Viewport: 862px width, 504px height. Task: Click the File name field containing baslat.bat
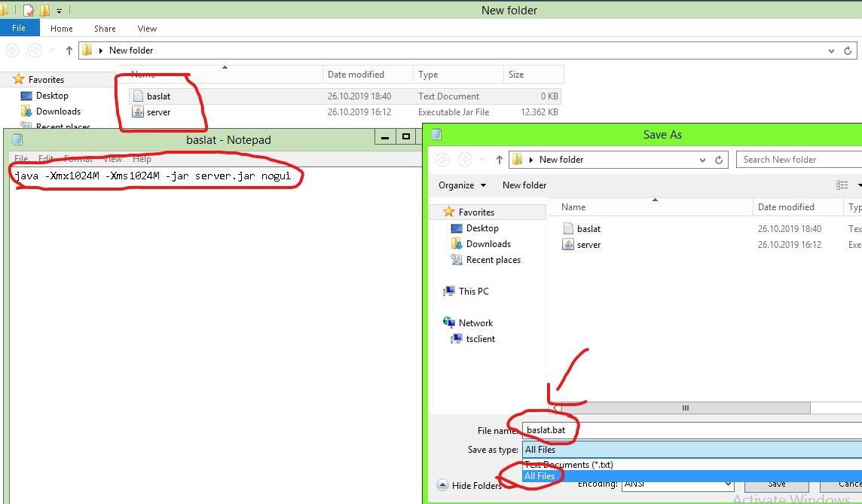point(689,430)
